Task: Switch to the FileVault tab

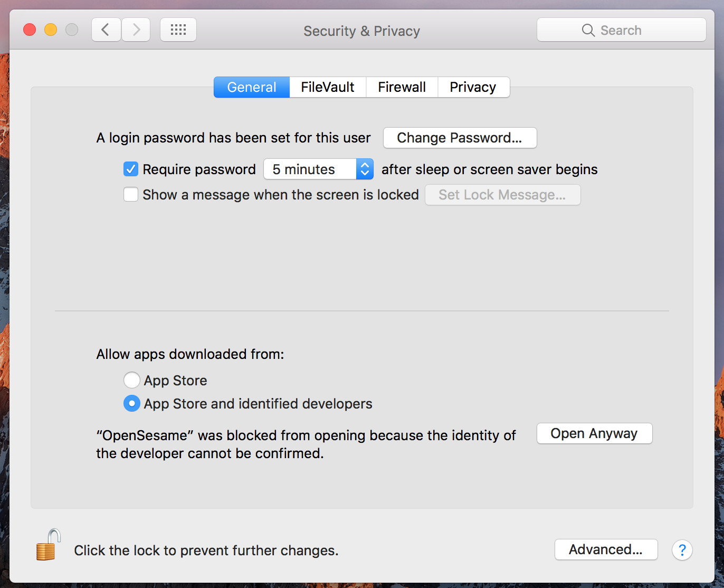Action: coord(327,87)
